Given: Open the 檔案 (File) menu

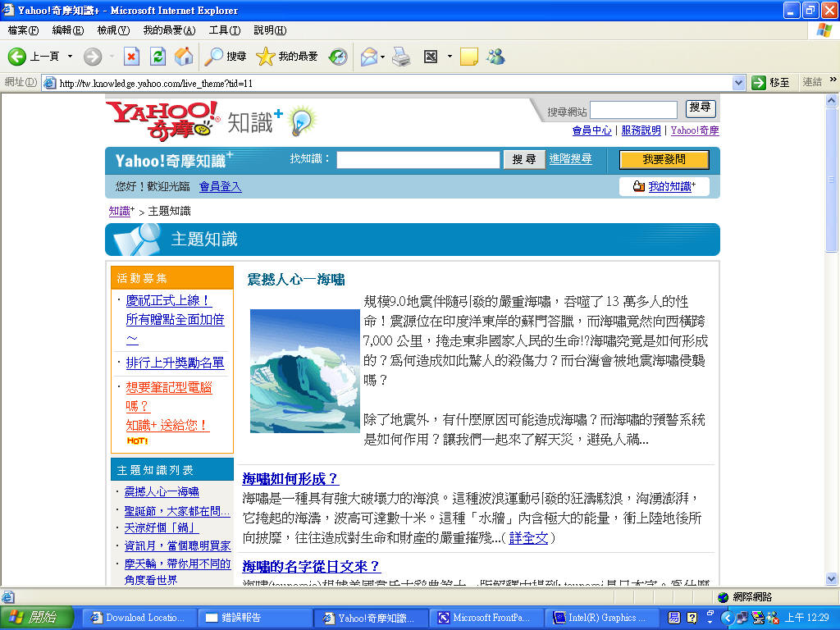Looking at the screenshot, I should point(23,30).
